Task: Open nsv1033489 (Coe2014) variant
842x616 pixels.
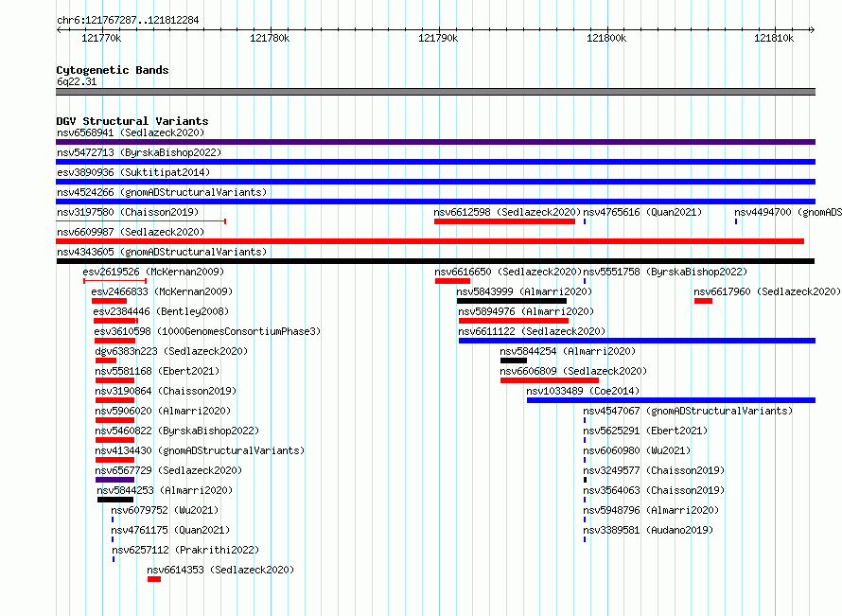Action: click(x=583, y=391)
